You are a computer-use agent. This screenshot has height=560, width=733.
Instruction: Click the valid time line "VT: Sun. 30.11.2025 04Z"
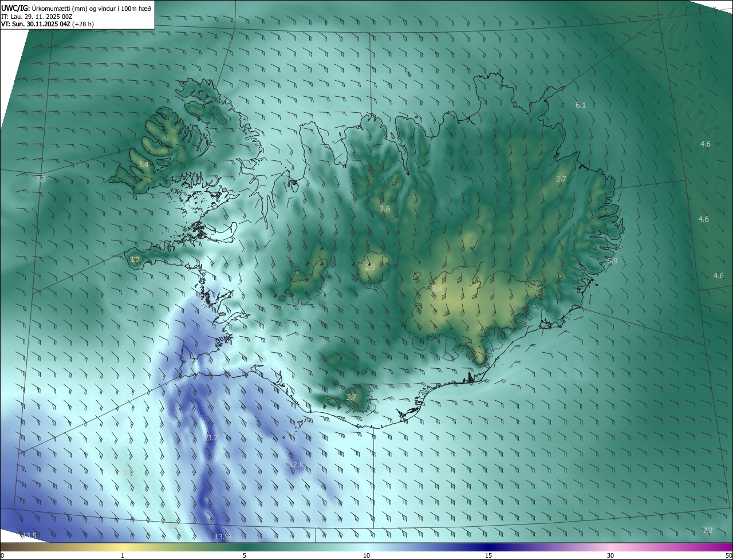pos(36,24)
